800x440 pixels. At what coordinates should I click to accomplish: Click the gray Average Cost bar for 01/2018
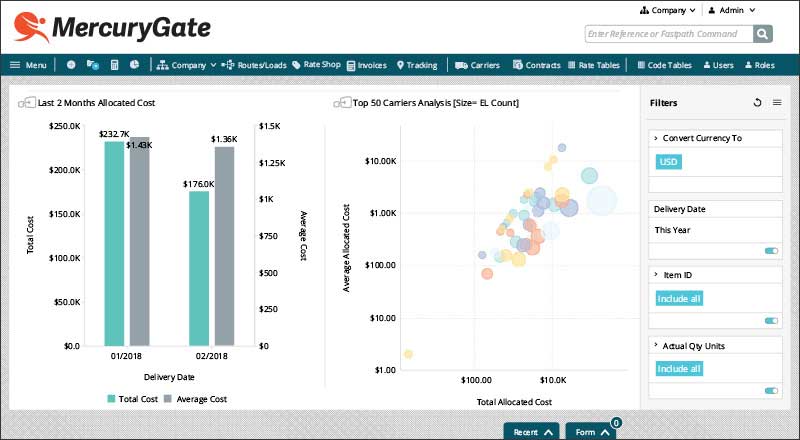click(x=139, y=241)
